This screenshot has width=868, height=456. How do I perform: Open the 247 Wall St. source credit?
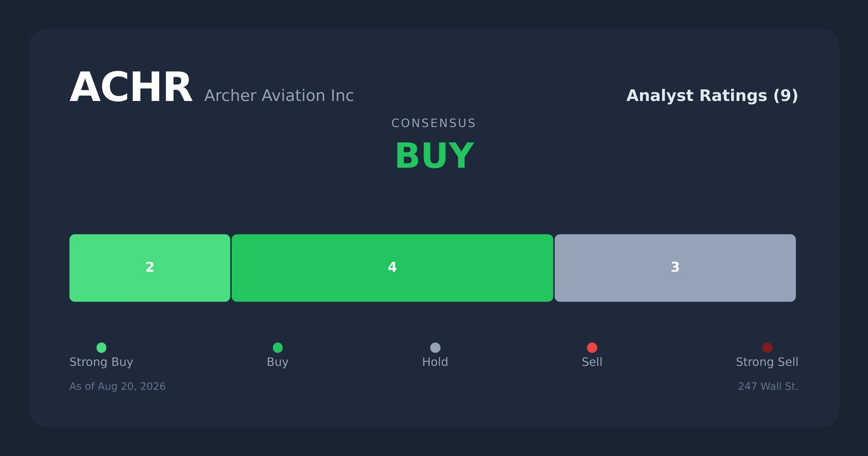[768, 387]
